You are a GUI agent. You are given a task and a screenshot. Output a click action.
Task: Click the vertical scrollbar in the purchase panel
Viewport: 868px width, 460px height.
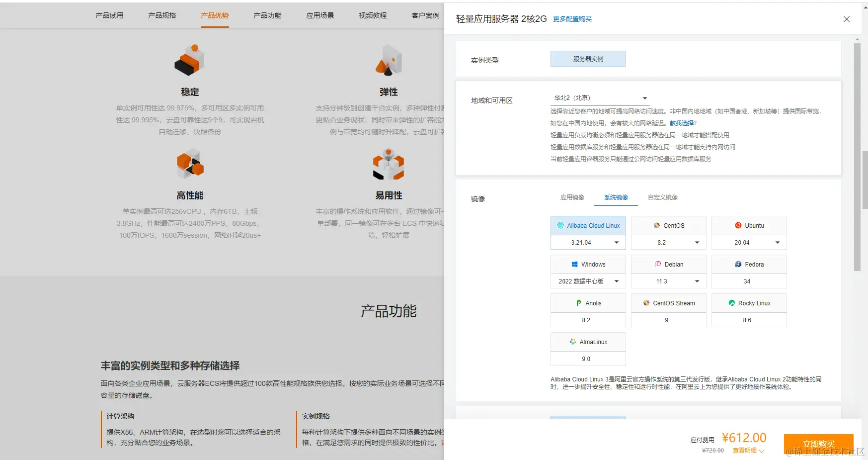pyautogui.click(x=857, y=157)
